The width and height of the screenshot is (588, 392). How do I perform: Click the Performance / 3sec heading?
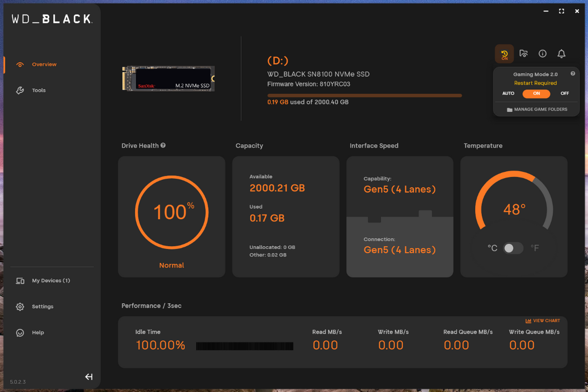click(x=151, y=306)
